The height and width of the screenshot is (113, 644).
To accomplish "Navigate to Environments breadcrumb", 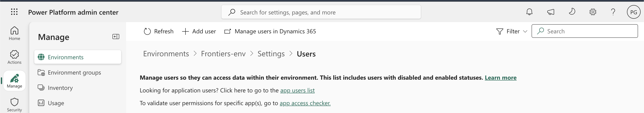I will [166, 54].
